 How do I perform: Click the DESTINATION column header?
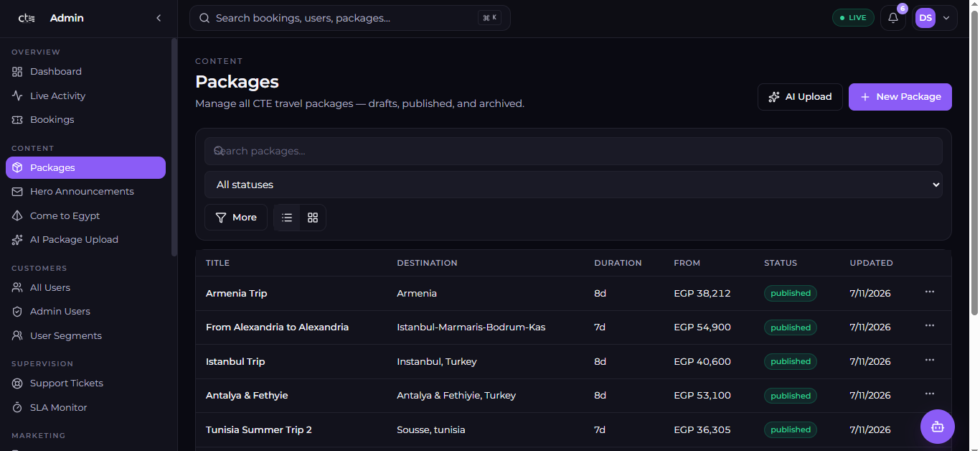pyautogui.click(x=427, y=263)
